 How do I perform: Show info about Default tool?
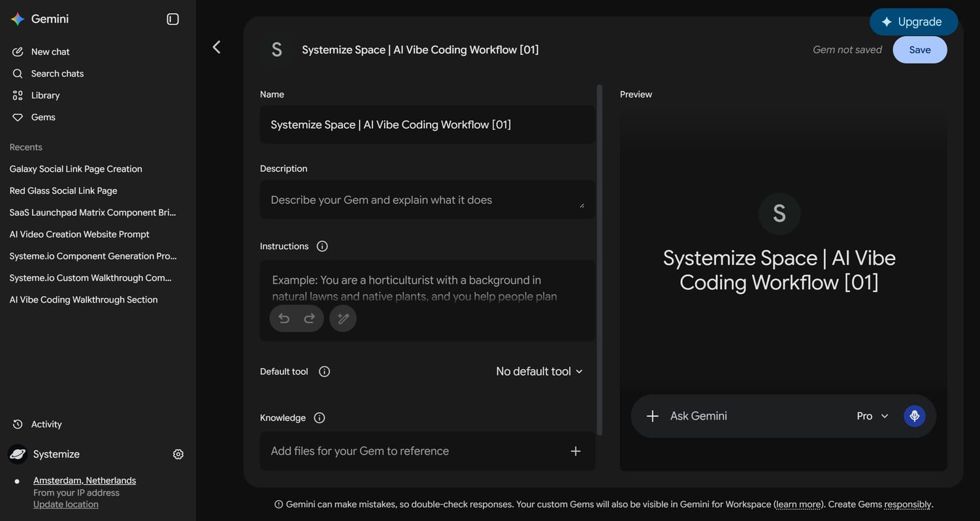click(x=324, y=371)
